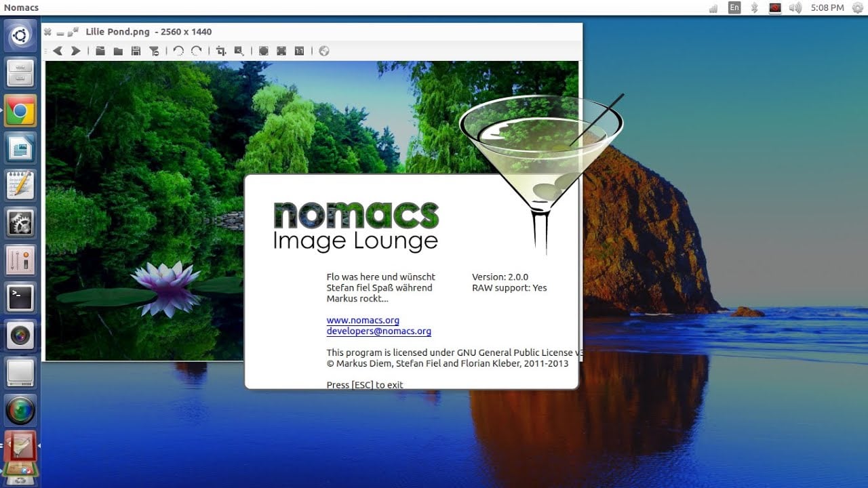Go to the previous image arrow

(x=58, y=51)
